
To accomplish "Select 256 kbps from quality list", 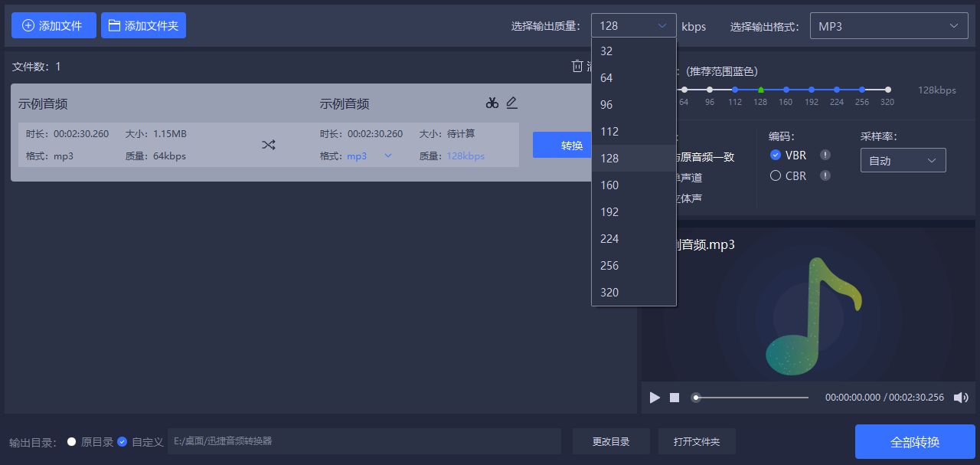I will point(634,266).
